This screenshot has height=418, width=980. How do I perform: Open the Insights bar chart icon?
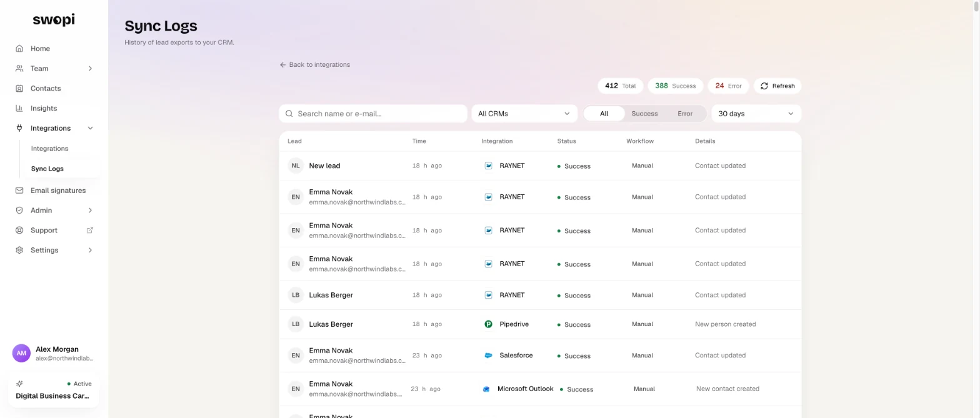pyautogui.click(x=19, y=109)
